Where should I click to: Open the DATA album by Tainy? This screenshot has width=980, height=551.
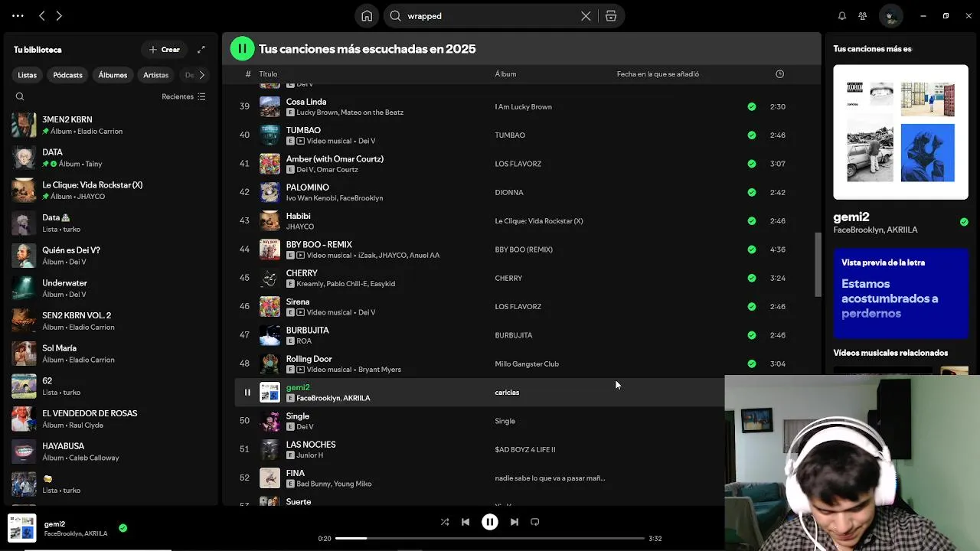tap(111, 158)
